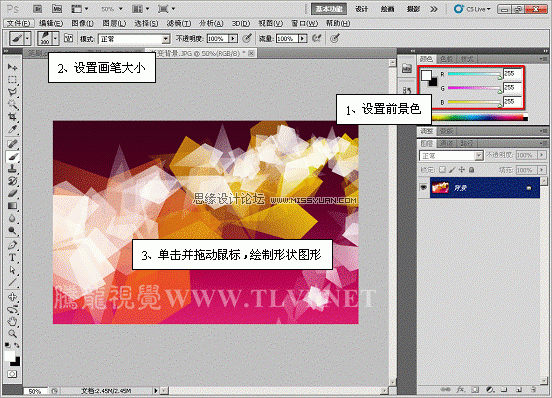
Task: Select the Zoom magnifier tool
Action: [12, 334]
